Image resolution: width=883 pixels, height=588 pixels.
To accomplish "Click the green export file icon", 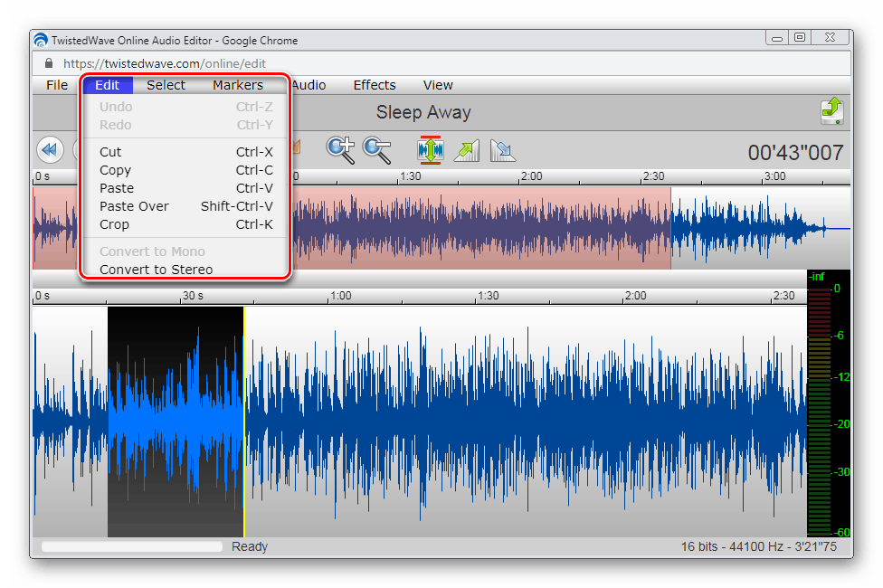I will 832,111.
